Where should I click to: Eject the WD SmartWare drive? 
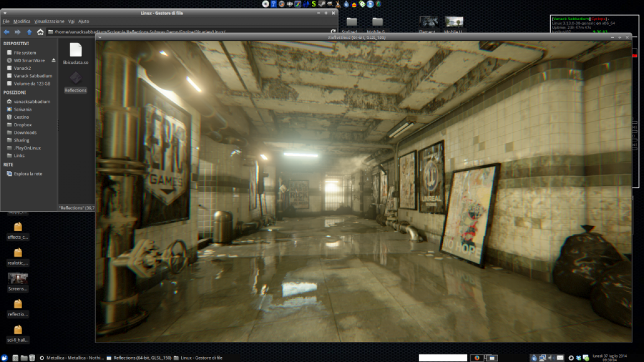pos(54,60)
